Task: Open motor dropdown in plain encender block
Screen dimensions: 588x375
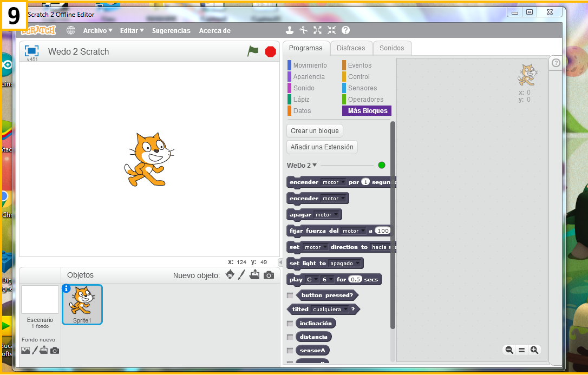Action: (334, 199)
